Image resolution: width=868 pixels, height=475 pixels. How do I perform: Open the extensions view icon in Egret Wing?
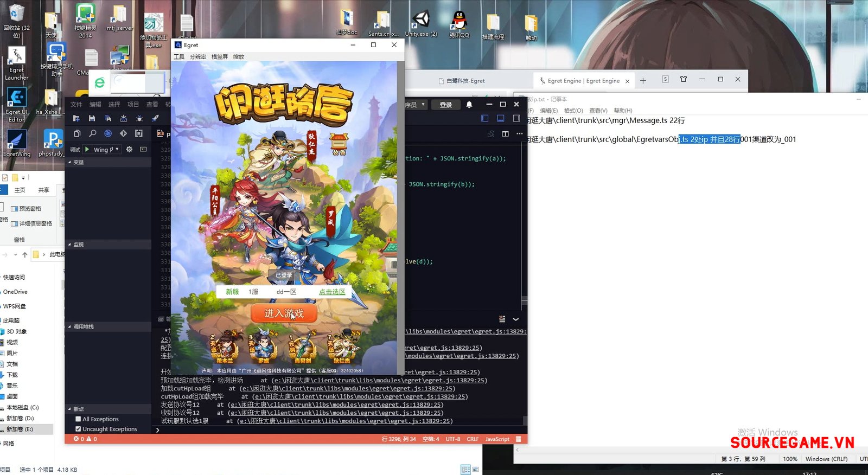pyautogui.click(x=139, y=133)
